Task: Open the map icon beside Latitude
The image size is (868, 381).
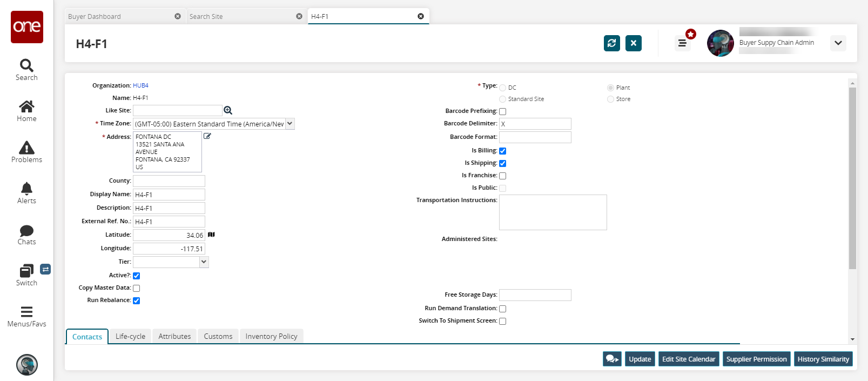Action: point(212,235)
